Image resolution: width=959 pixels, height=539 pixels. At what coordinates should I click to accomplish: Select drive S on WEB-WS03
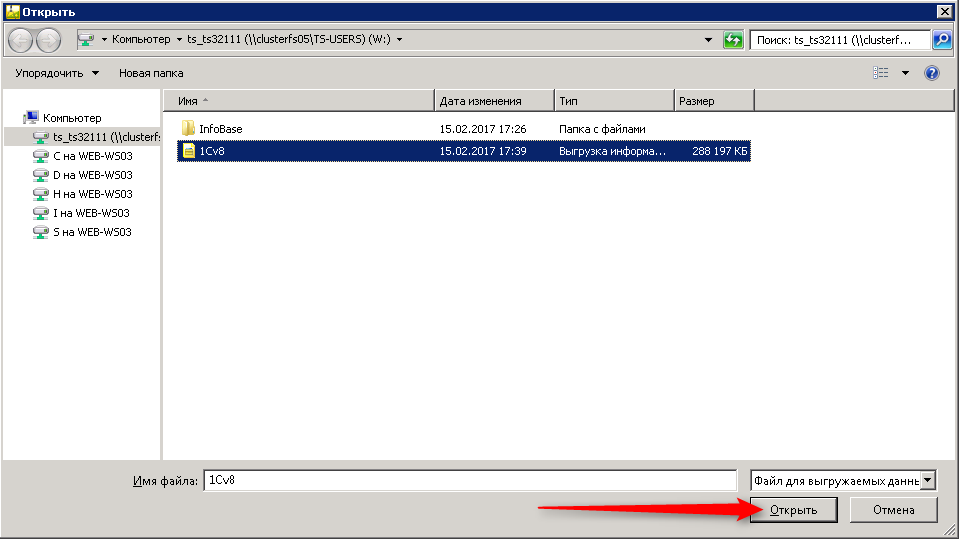[92, 232]
